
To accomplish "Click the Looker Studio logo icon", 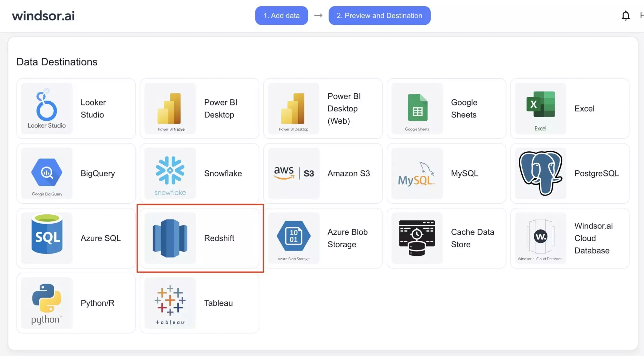I will [47, 108].
